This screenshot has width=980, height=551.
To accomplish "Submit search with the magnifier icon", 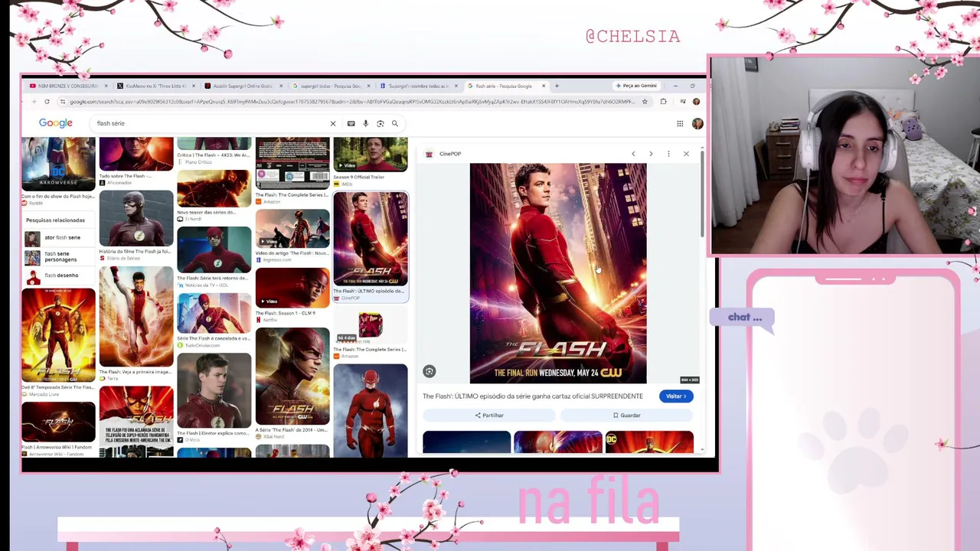I will 395,123.
